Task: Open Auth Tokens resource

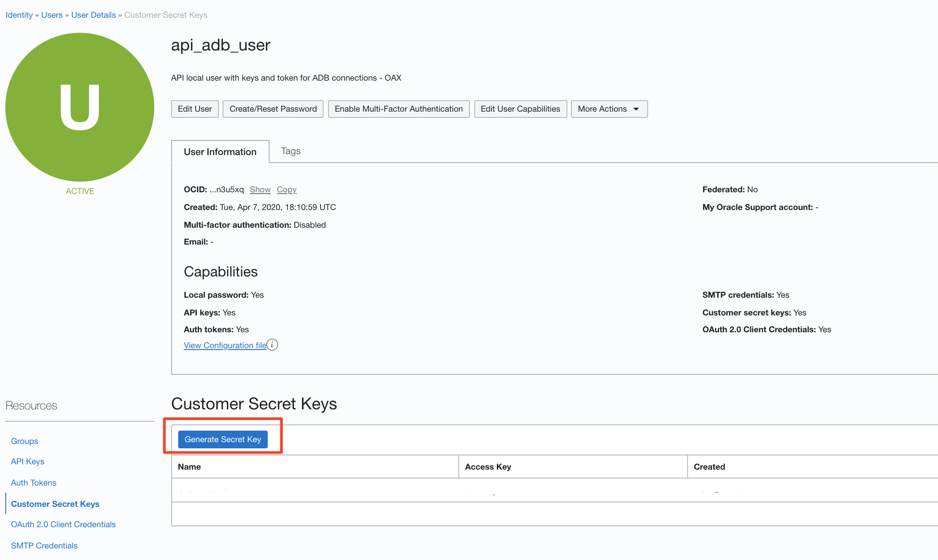Action: point(34,483)
